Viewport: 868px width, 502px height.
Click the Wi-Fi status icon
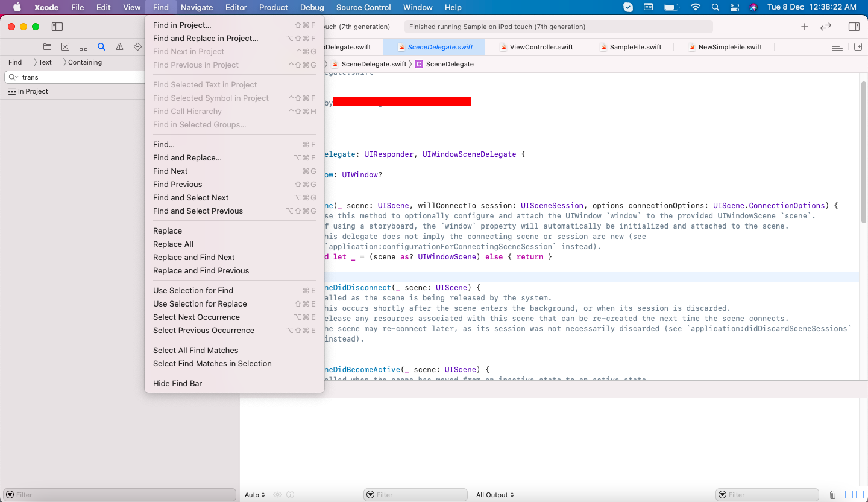click(x=696, y=7)
